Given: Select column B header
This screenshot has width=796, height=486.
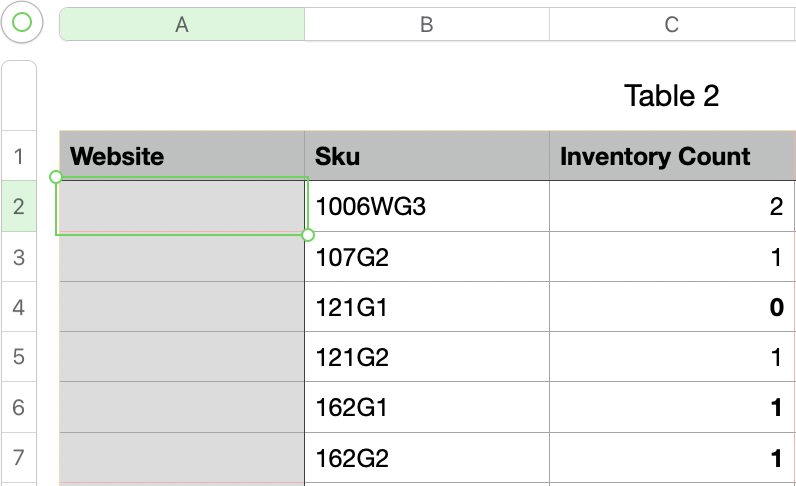Looking at the screenshot, I should click(x=426, y=25).
